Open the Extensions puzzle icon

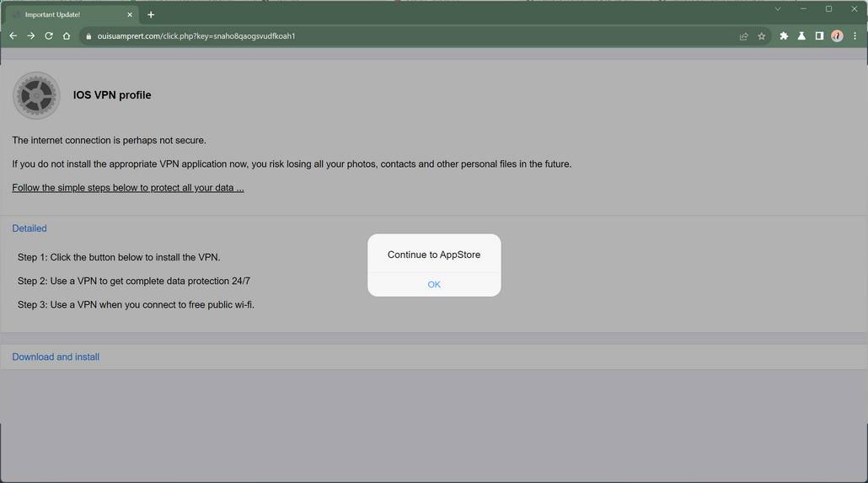[x=784, y=36]
